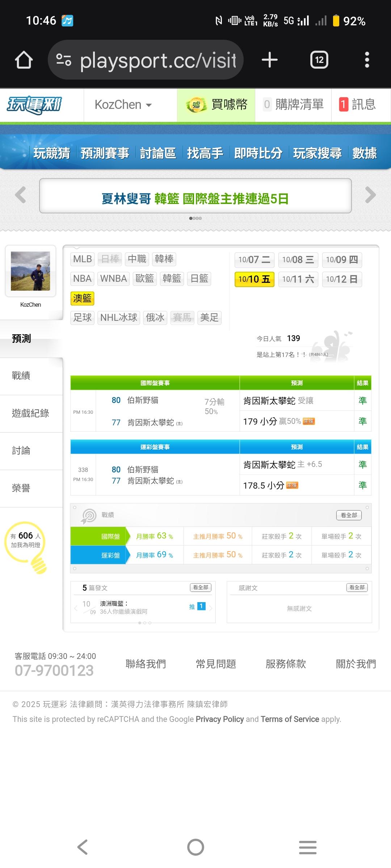Open the 玩競猜 menu

(52, 153)
